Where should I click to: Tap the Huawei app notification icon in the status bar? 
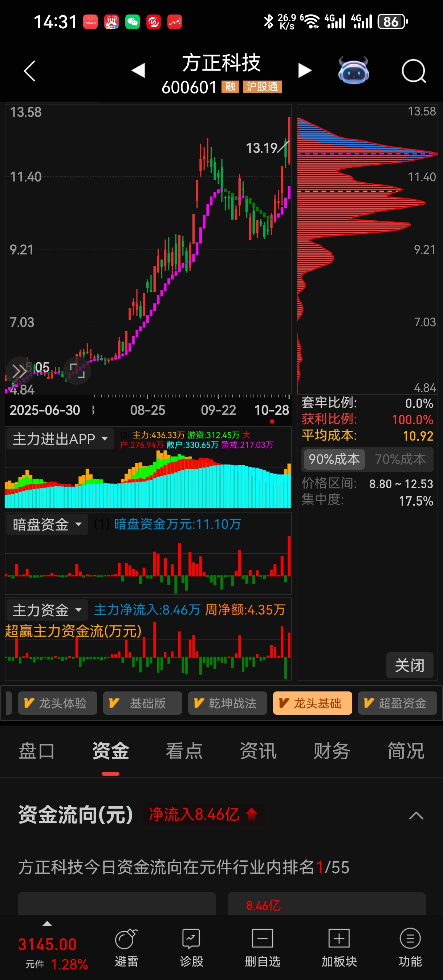pyautogui.click(x=90, y=22)
